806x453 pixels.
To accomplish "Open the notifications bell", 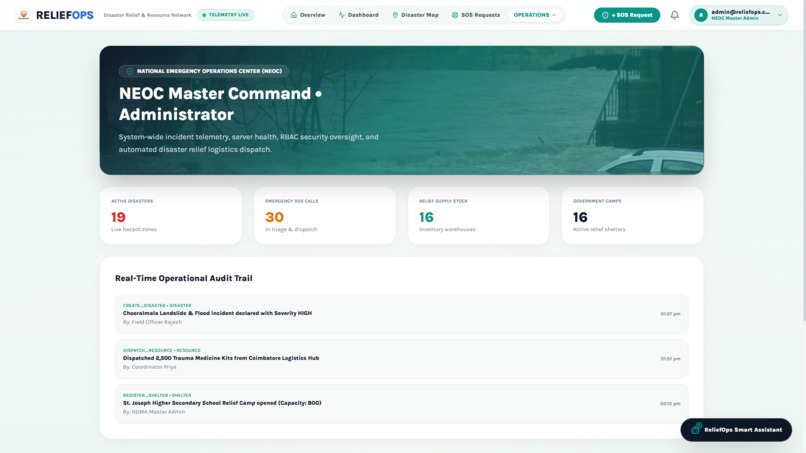I will pyautogui.click(x=674, y=15).
